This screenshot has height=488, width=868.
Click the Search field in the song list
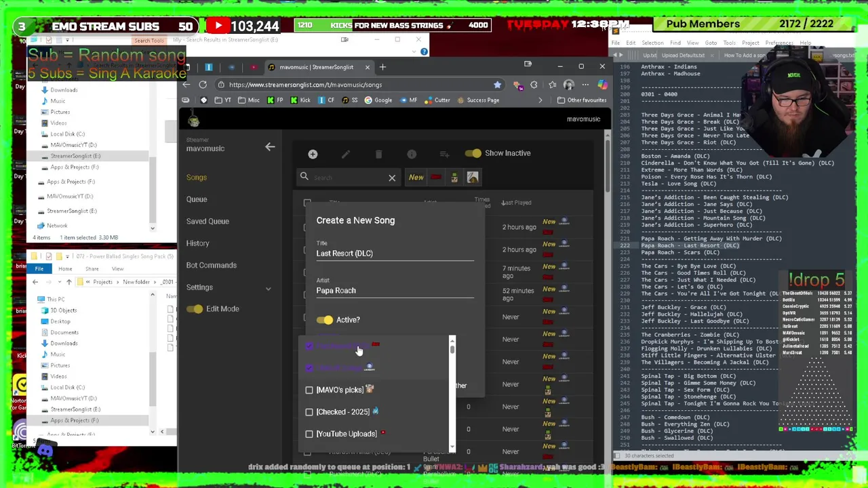348,178
